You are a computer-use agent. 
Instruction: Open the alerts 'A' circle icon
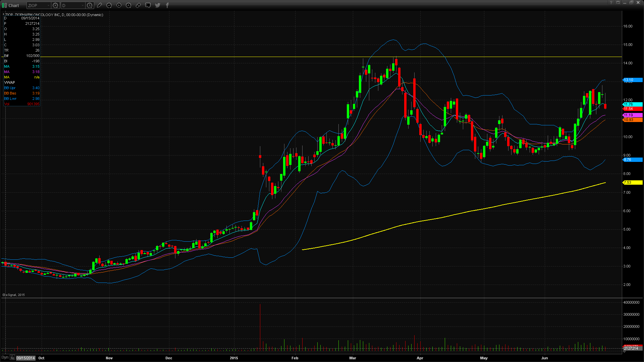click(x=128, y=5)
